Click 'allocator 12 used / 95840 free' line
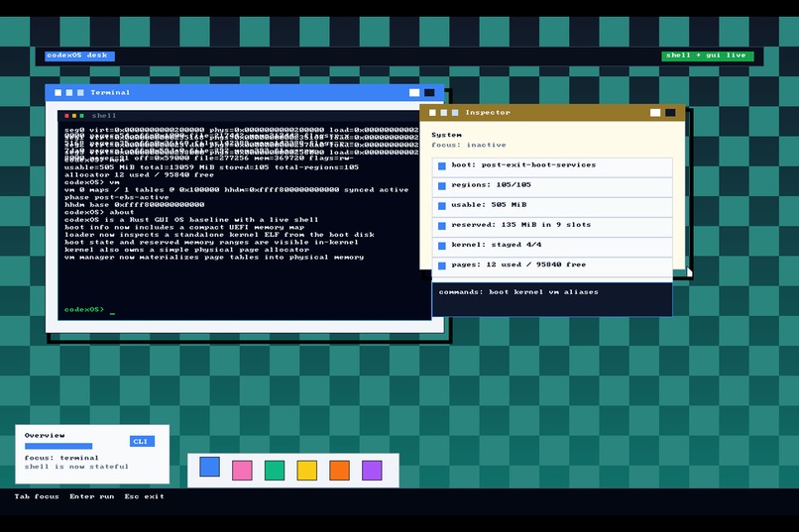 tap(139, 174)
